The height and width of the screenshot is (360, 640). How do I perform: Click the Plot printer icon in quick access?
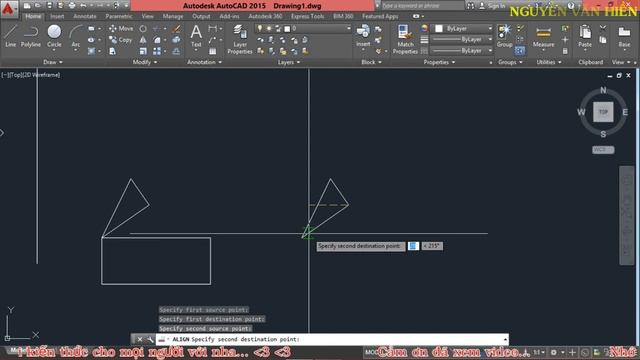(x=72, y=6)
